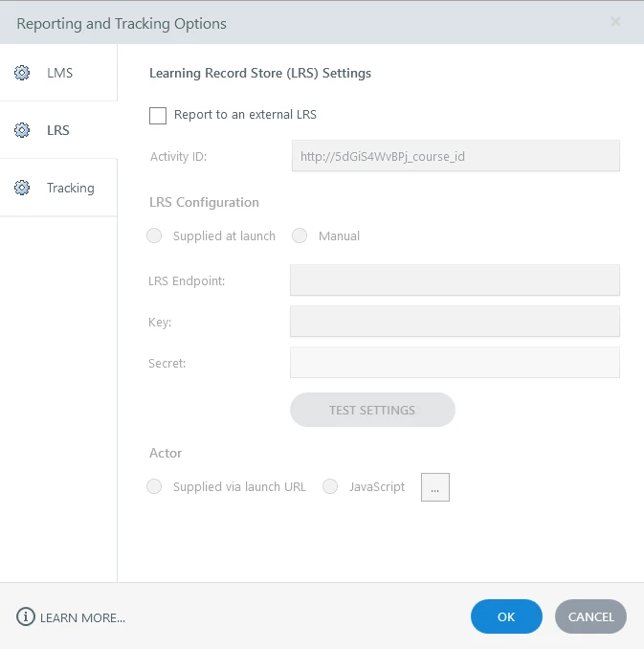The image size is (644, 649).
Task: Click the LMS gear icon
Action: click(x=22, y=73)
